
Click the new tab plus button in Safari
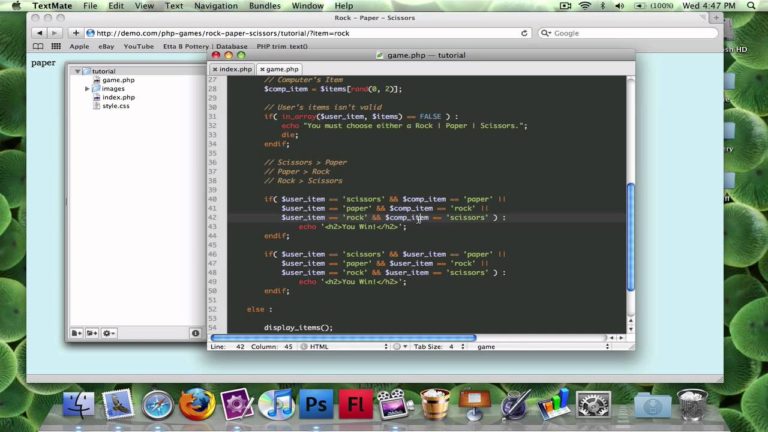[x=716, y=18]
